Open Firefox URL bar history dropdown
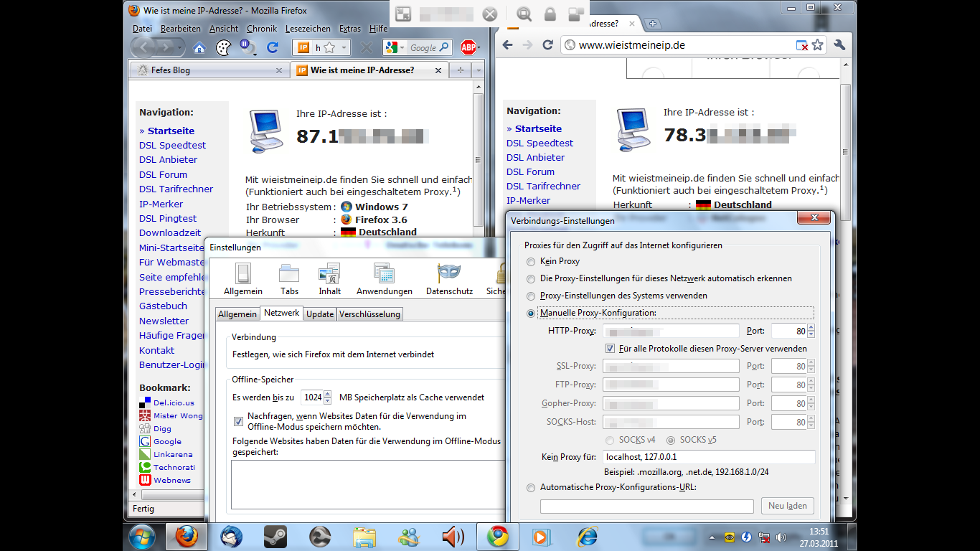Viewport: 980px width, 551px height. pos(344,47)
